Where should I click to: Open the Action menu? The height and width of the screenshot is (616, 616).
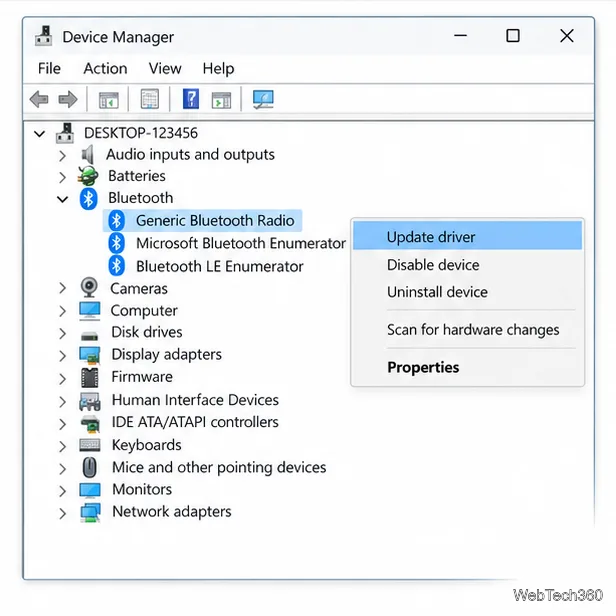[x=105, y=68]
